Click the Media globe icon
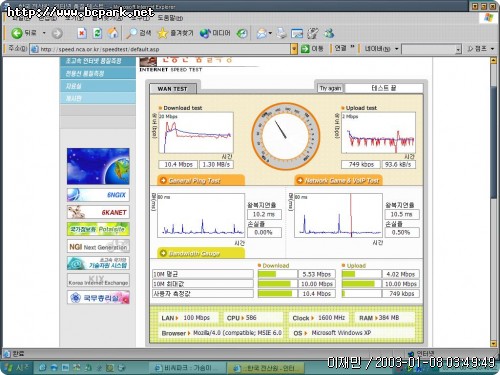The height and width of the screenshot is (375, 500). [x=205, y=33]
